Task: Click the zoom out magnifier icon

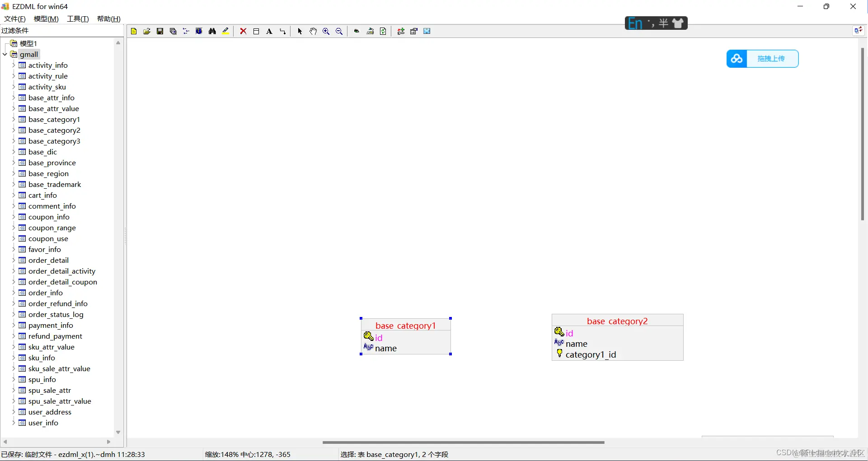Action: point(339,31)
